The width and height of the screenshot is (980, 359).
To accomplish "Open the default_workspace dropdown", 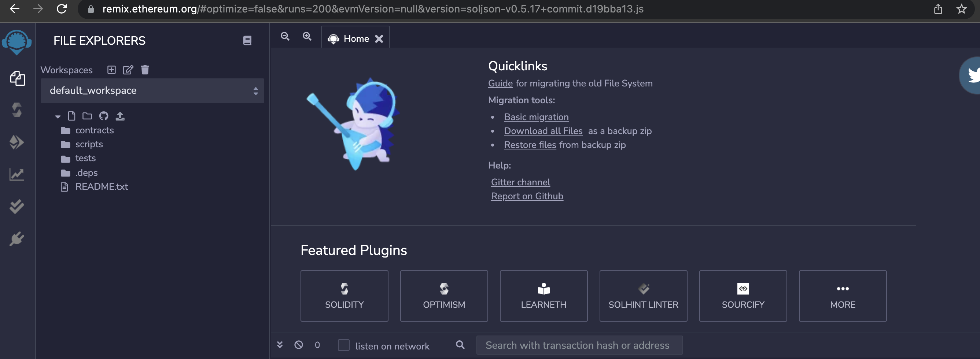I will [152, 90].
